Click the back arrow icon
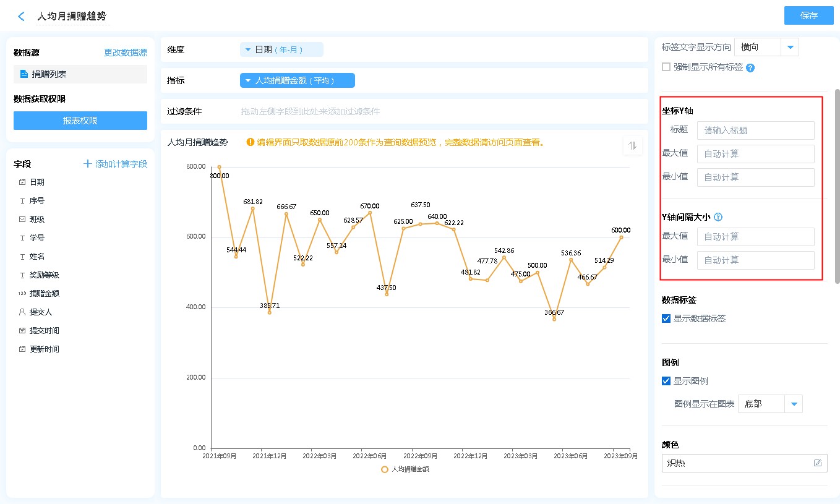Viewport: 840px width, 504px height. (x=22, y=17)
